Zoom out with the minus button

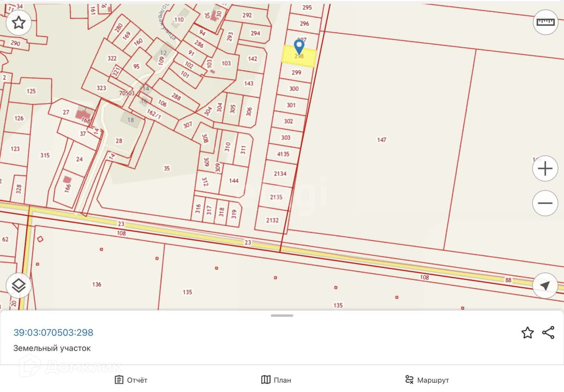click(545, 203)
